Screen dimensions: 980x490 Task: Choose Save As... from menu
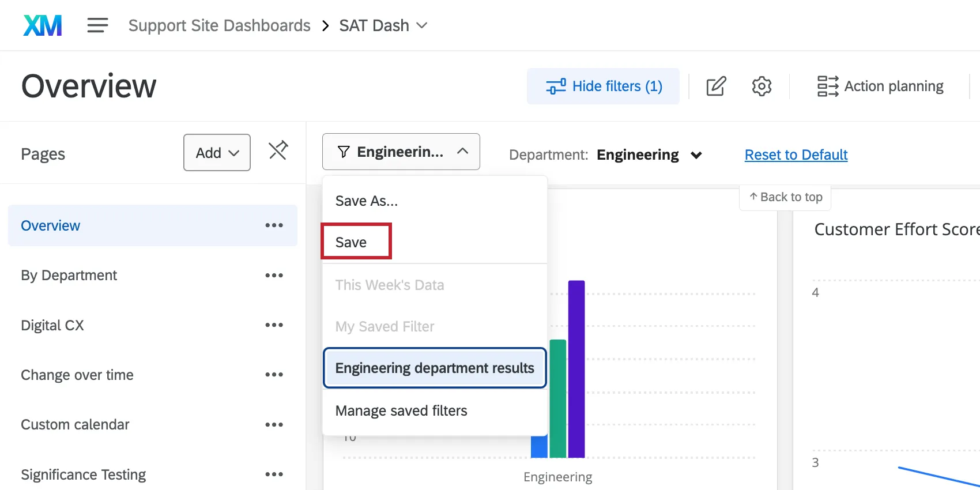coord(367,201)
